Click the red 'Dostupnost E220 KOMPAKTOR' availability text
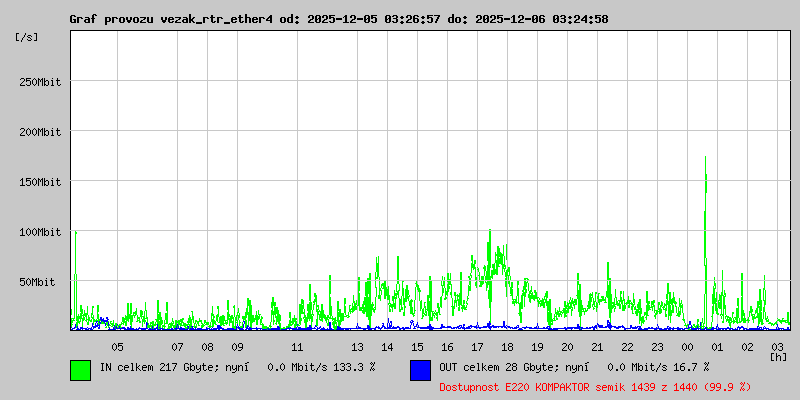 point(595,386)
